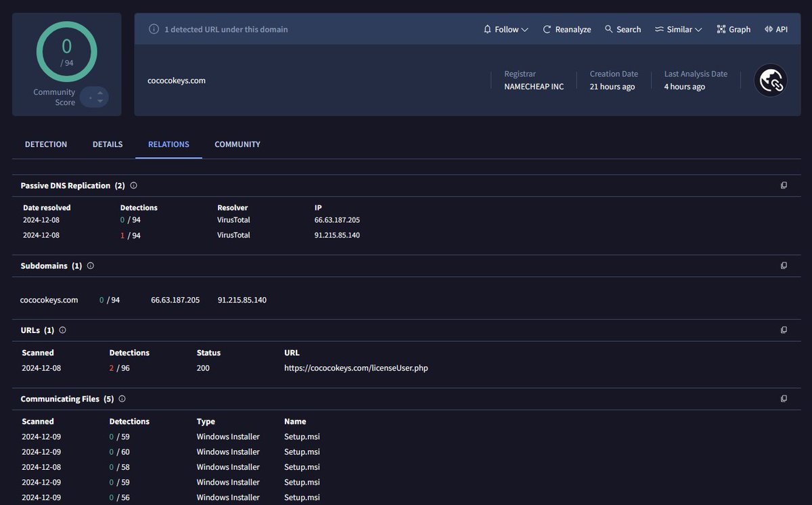
Task: Open Setup.msi file with 0/60 detections
Action: pyautogui.click(x=302, y=452)
